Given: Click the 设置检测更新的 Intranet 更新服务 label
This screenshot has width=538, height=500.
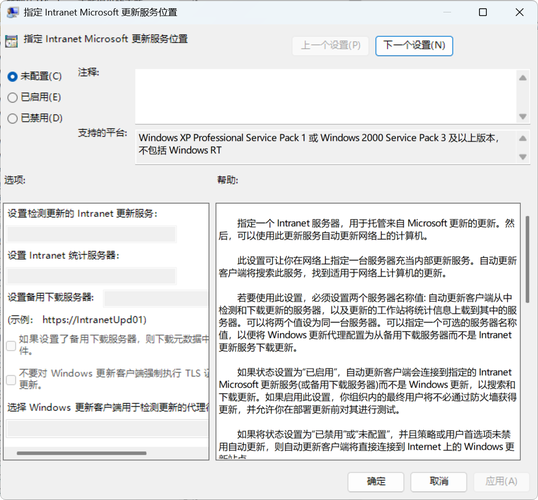Looking at the screenshot, I should 82,214.
